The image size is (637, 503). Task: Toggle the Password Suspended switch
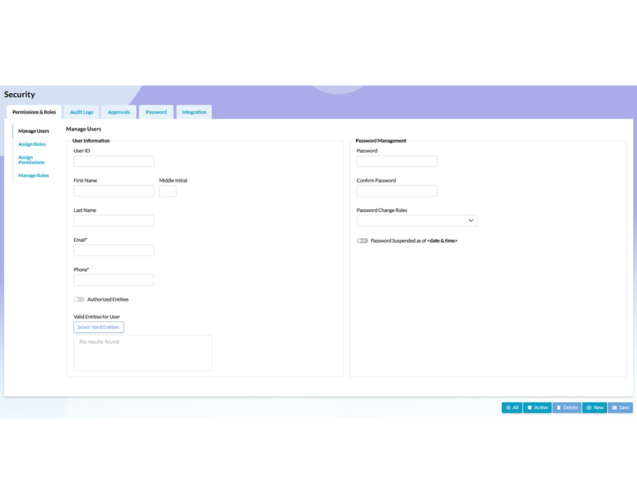[362, 241]
